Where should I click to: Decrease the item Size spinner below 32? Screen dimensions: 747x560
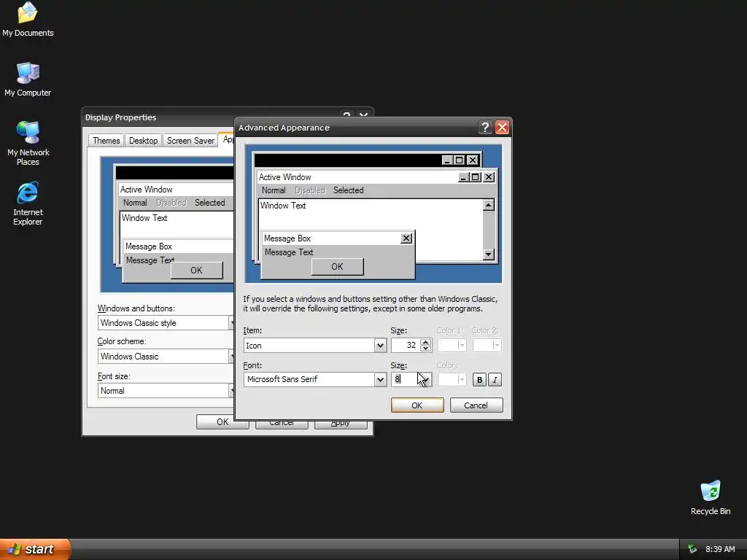426,349
